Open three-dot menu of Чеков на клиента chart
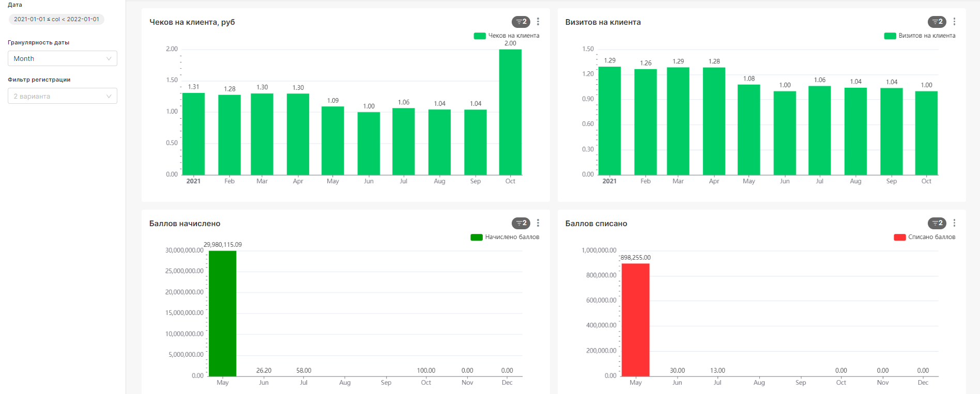This screenshot has height=394, width=980. tap(538, 22)
